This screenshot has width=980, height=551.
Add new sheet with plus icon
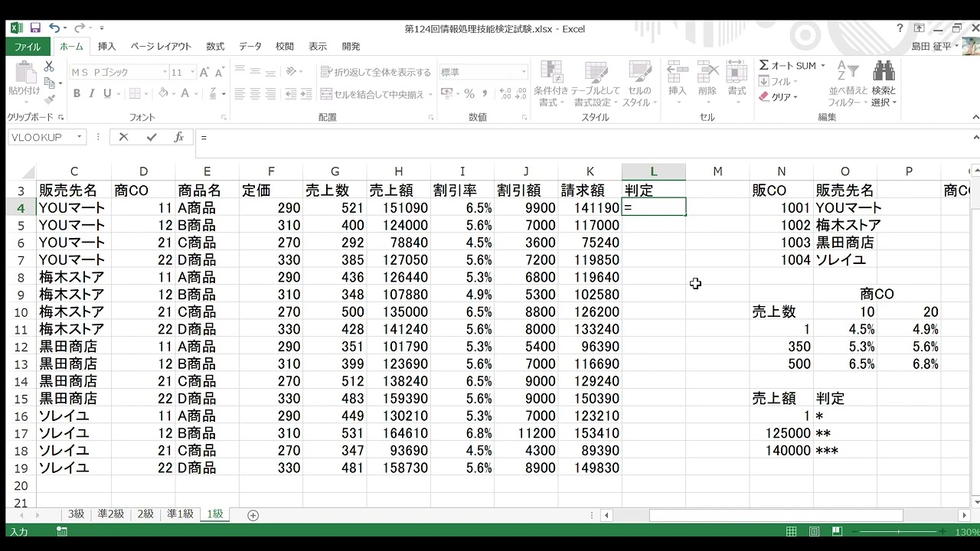point(253,515)
